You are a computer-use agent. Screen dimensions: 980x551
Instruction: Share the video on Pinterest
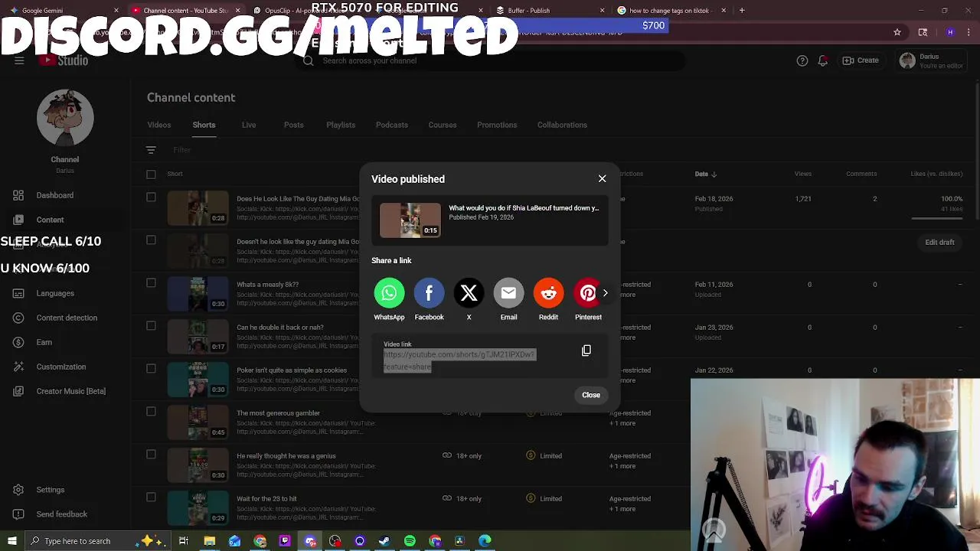[x=586, y=293]
